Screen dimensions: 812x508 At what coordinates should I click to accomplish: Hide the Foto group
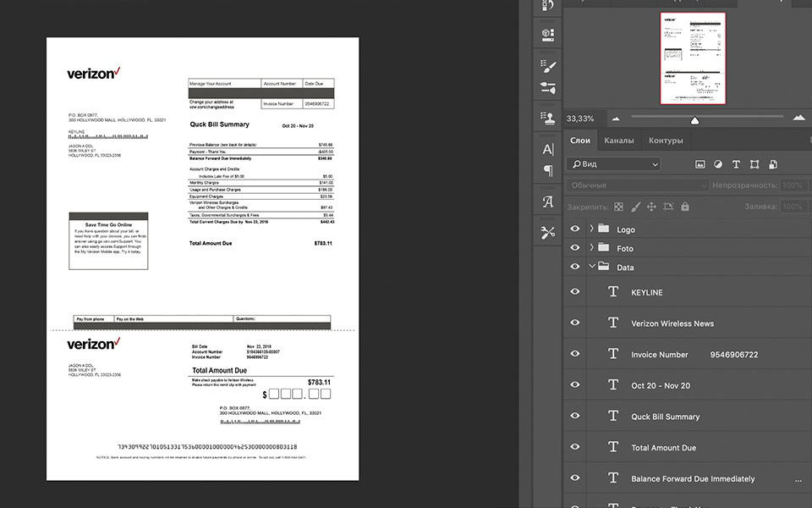pyautogui.click(x=575, y=248)
